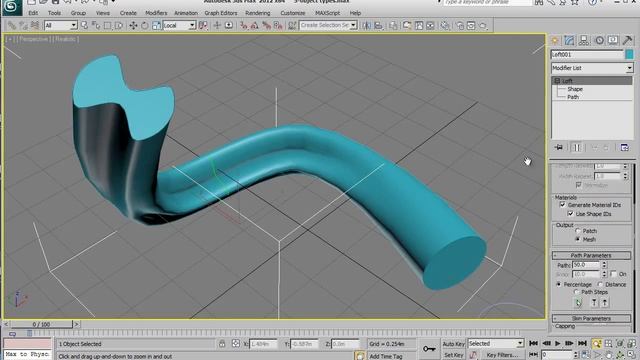This screenshot has height=360, width=640.
Task: Click the Set Key button
Action: tap(453, 355)
